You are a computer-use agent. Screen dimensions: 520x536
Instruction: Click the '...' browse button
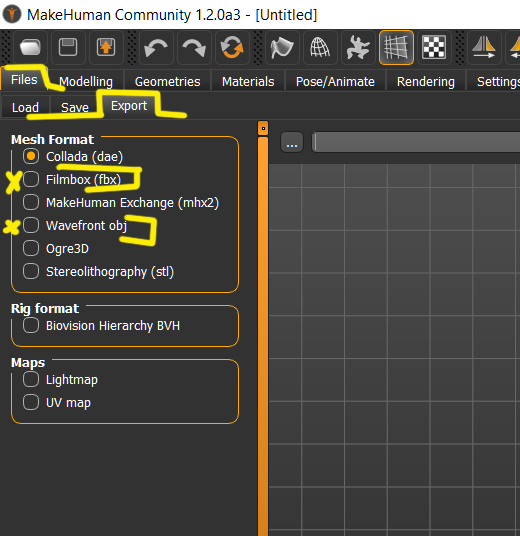point(292,142)
